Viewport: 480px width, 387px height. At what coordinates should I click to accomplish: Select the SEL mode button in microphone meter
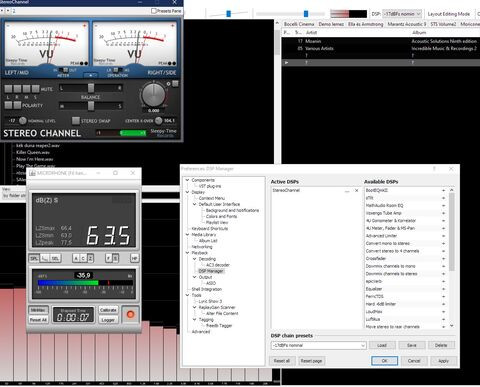tap(55, 258)
